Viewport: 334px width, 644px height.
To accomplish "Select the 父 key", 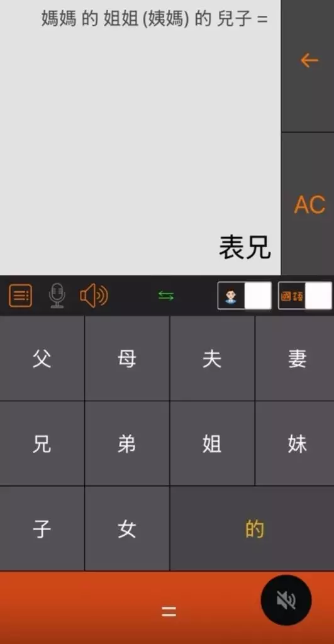I will [x=42, y=358].
